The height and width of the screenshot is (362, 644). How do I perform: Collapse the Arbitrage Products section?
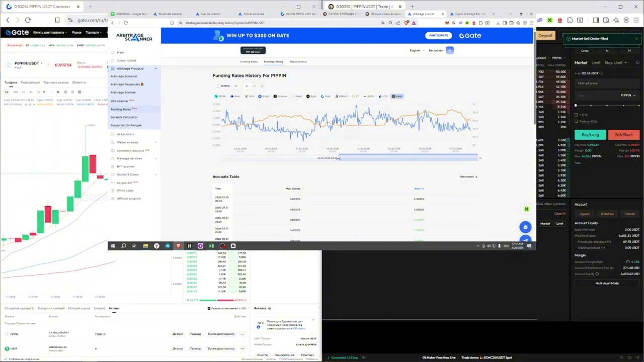(x=155, y=68)
